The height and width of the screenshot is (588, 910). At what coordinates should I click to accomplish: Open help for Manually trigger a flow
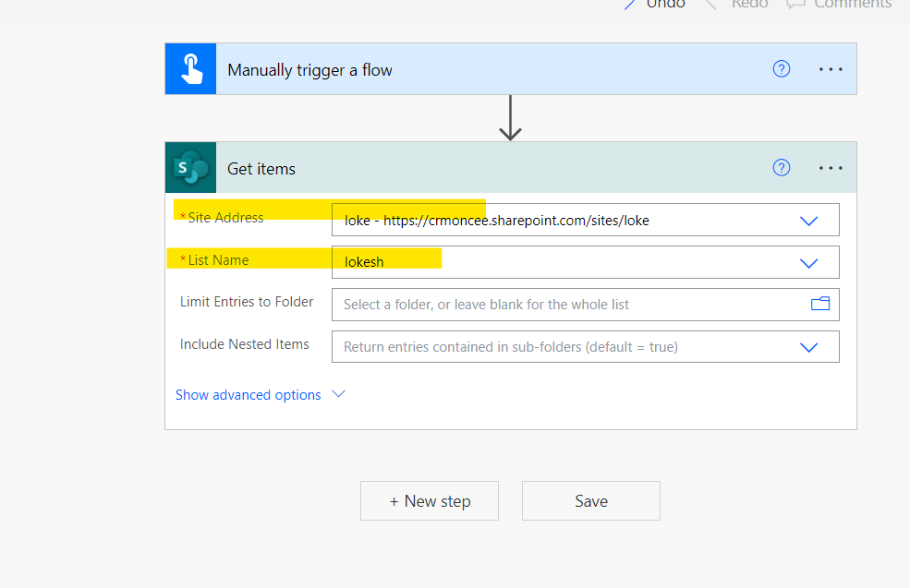coord(782,69)
